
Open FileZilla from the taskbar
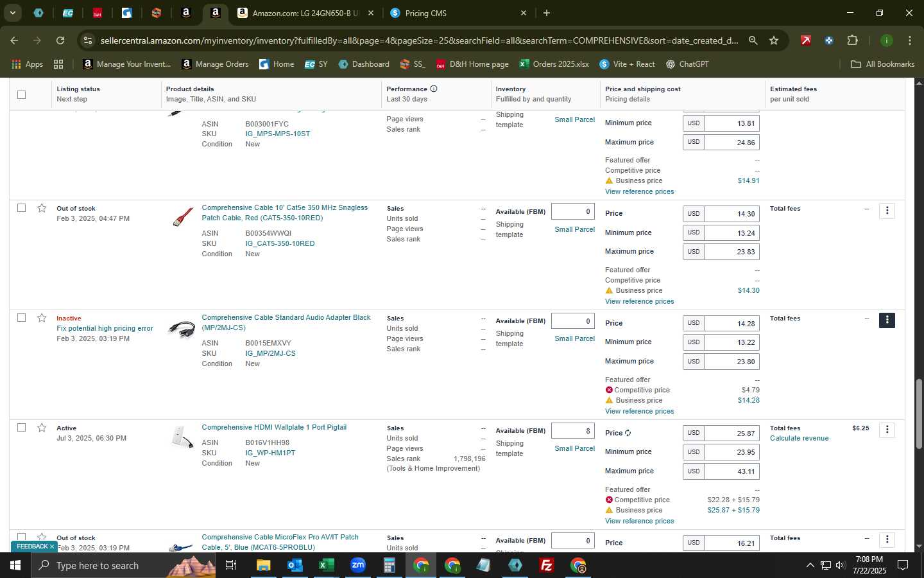[546, 565]
